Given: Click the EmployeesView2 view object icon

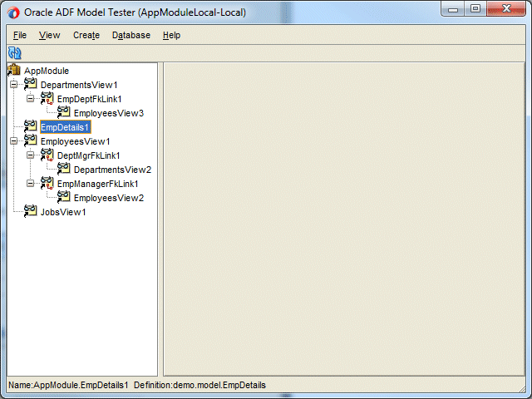Looking at the screenshot, I should pyautogui.click(x=63, y=197).
